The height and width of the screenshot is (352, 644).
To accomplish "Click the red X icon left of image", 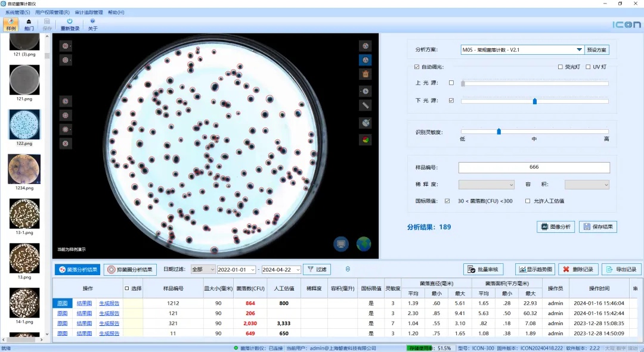I will 66,143.
